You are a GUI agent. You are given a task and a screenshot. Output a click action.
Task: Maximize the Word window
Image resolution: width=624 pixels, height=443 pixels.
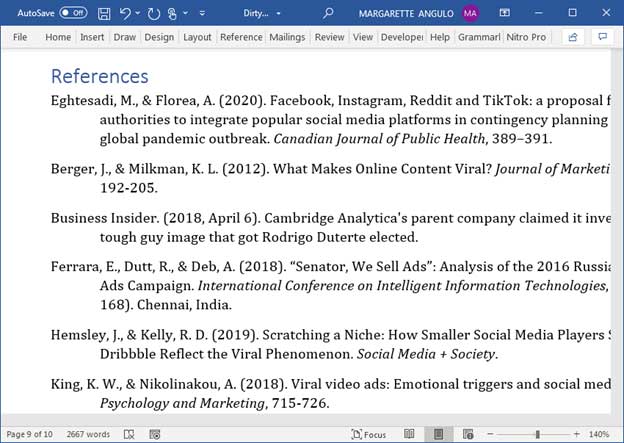(572, 13)
